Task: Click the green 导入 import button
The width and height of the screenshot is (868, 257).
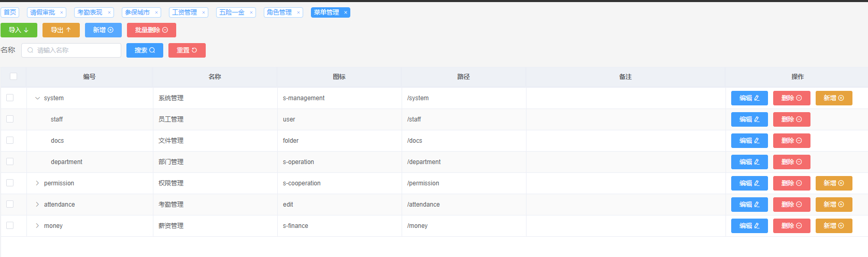Action: 19,30
